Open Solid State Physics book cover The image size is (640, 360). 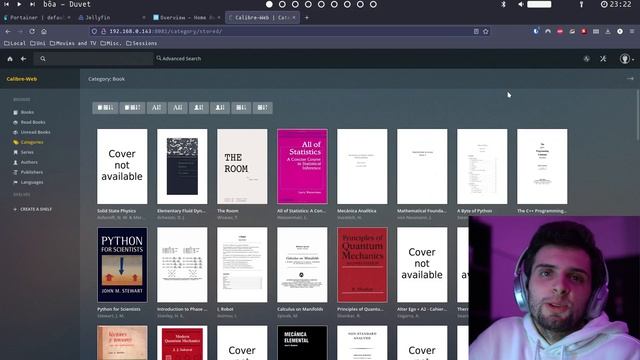click(122, 167)
